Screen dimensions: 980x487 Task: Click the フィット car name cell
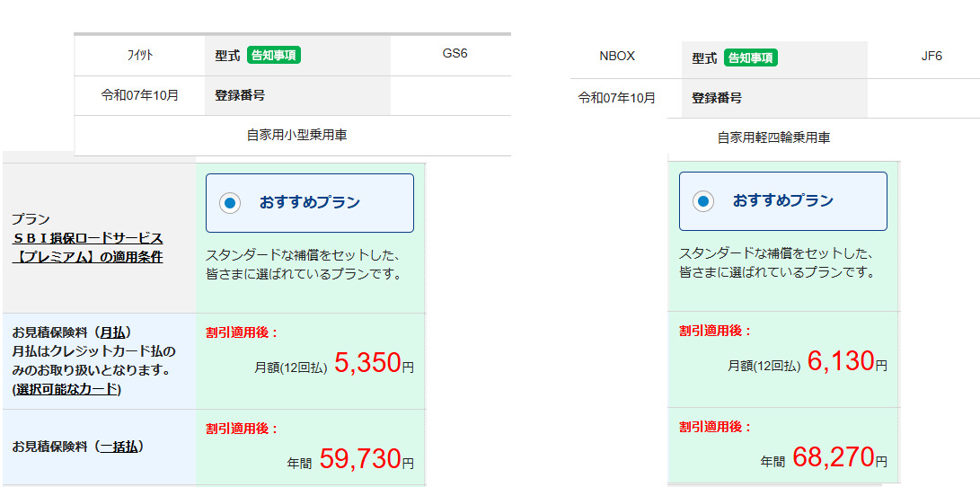[140, 55]
